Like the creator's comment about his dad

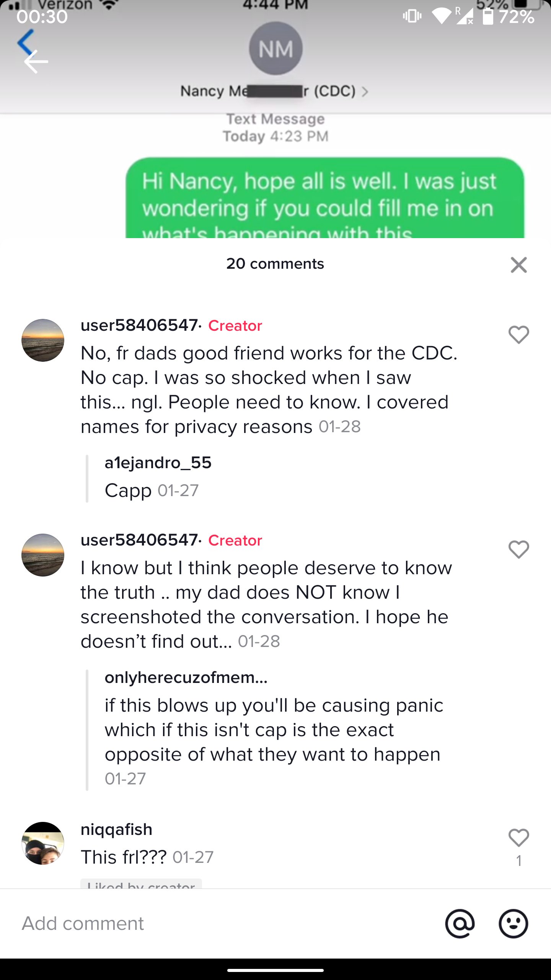(518, 550)
